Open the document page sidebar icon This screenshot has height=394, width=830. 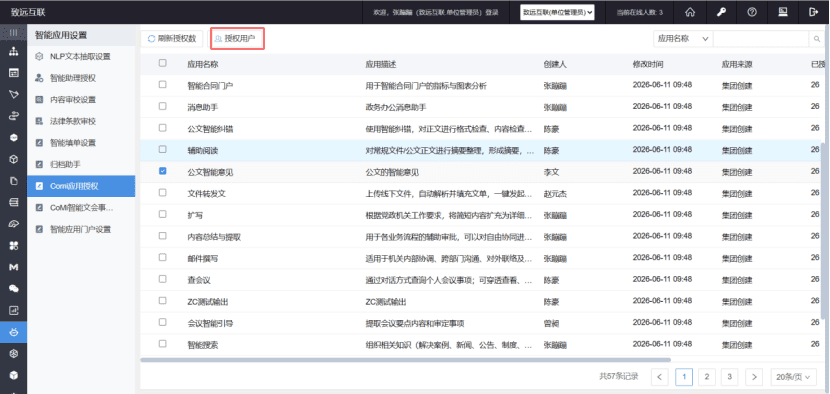(x=14, y=181)
